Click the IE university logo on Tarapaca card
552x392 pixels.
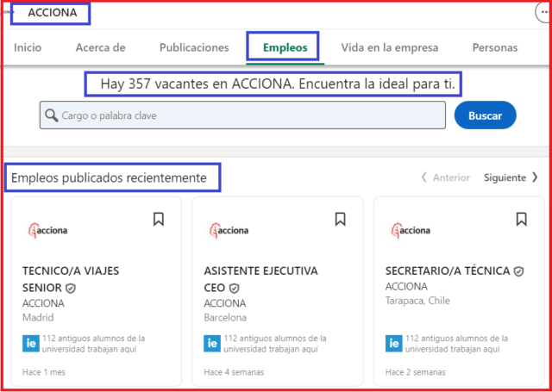pyautogui.click(x=394, y=344)
